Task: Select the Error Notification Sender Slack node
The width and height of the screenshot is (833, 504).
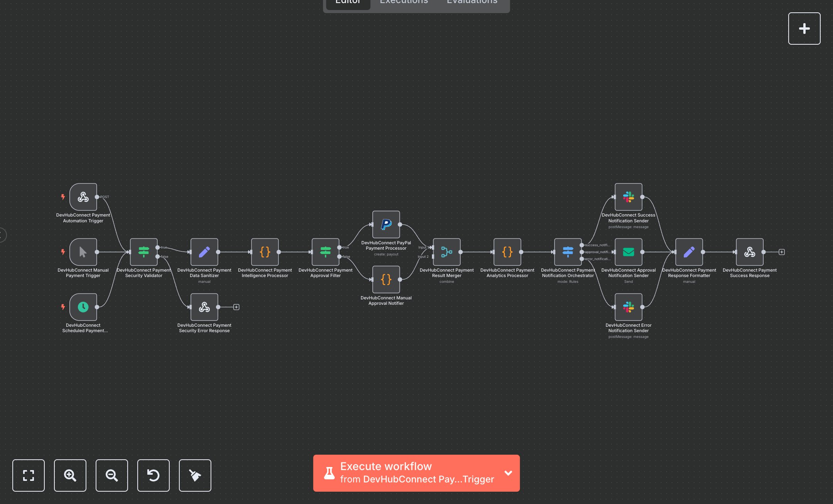Action: click(628, 307)
